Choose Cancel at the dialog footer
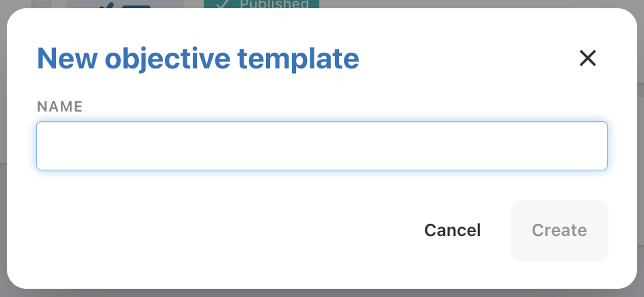The image size is (644, 297). 452,231
